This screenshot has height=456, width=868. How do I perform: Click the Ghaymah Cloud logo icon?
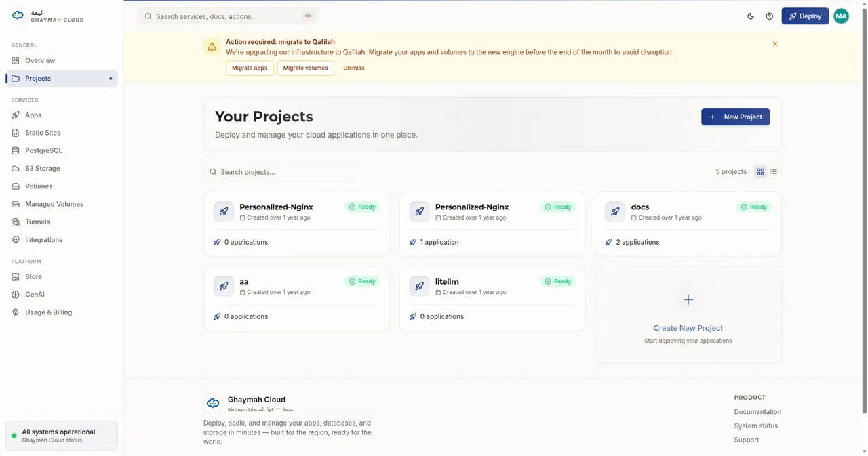(18, 15)
